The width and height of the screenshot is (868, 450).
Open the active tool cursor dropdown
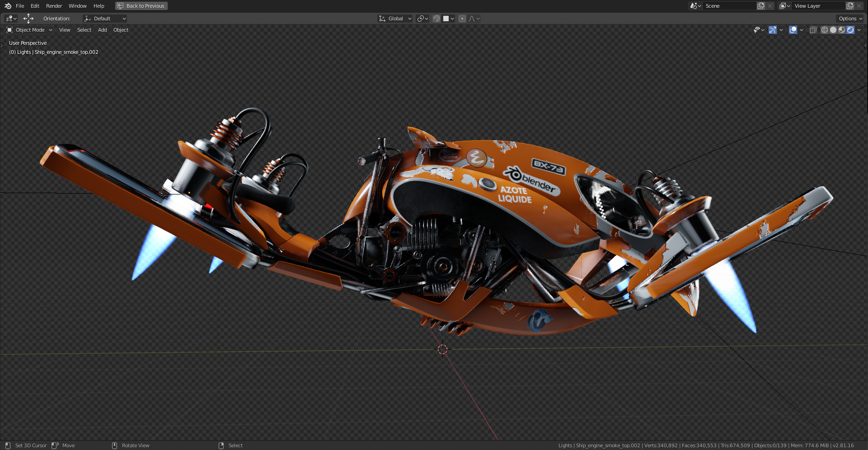(11, 19)
